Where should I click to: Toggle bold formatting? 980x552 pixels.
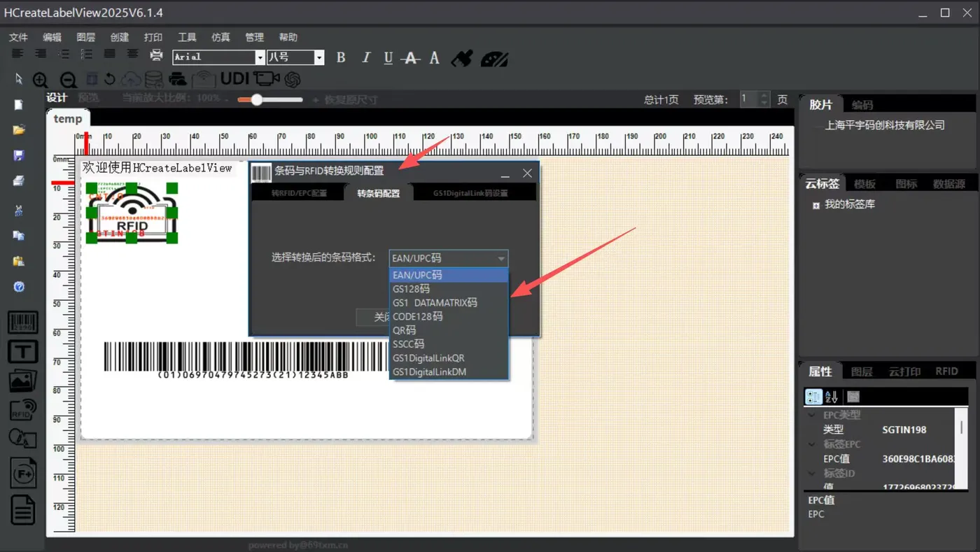(341, 57)
